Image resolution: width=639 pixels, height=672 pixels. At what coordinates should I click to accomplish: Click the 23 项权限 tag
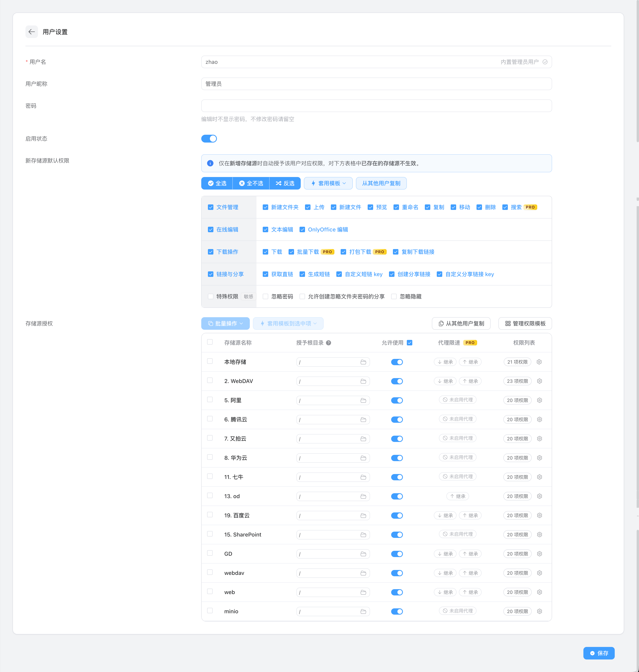point(517,381)
